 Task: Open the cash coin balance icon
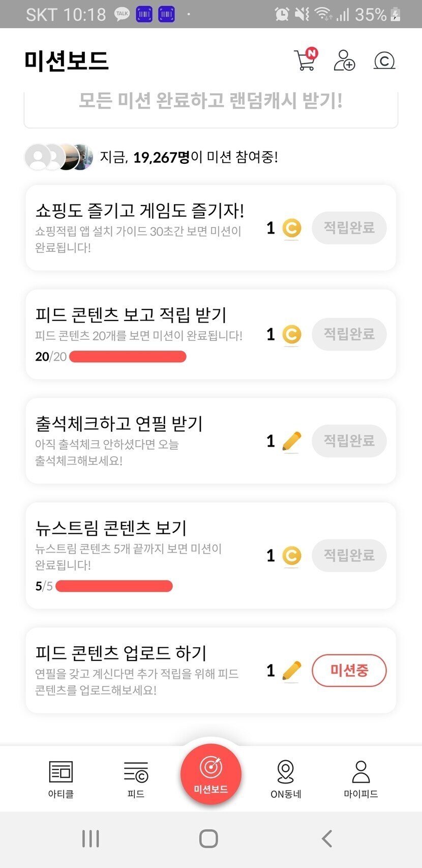tap(384, 61)
